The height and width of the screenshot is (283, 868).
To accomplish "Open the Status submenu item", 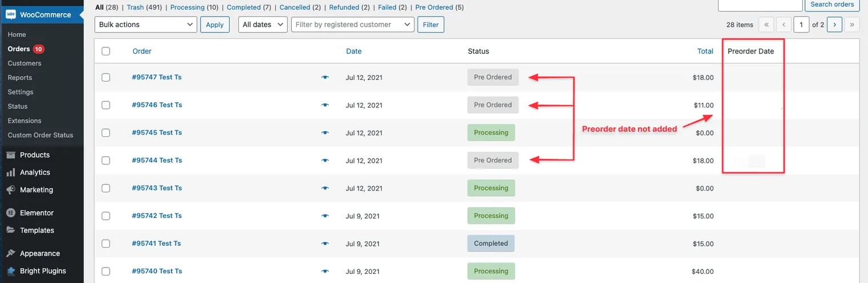I will coord(18,106).
